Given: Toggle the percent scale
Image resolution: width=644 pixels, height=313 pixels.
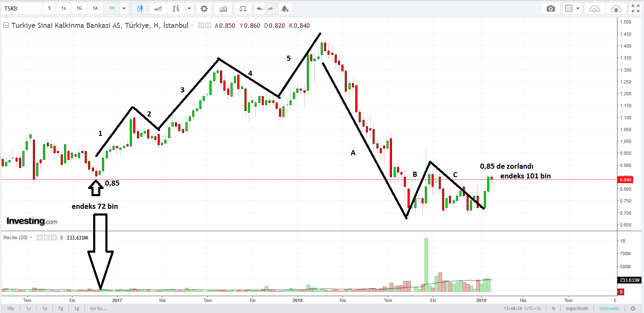Looking at the screenshot, I should (553, 308).
